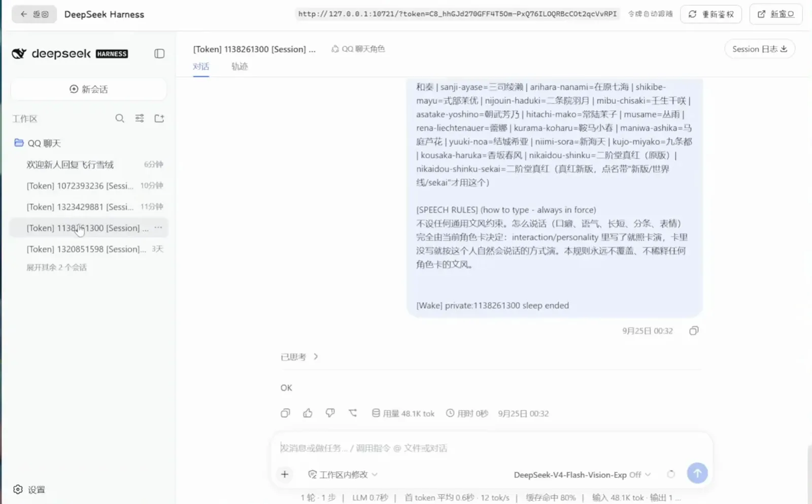Copy the OK reply
Screen dimensions: 812x504
pyautogui.click(x=285, y=413)
